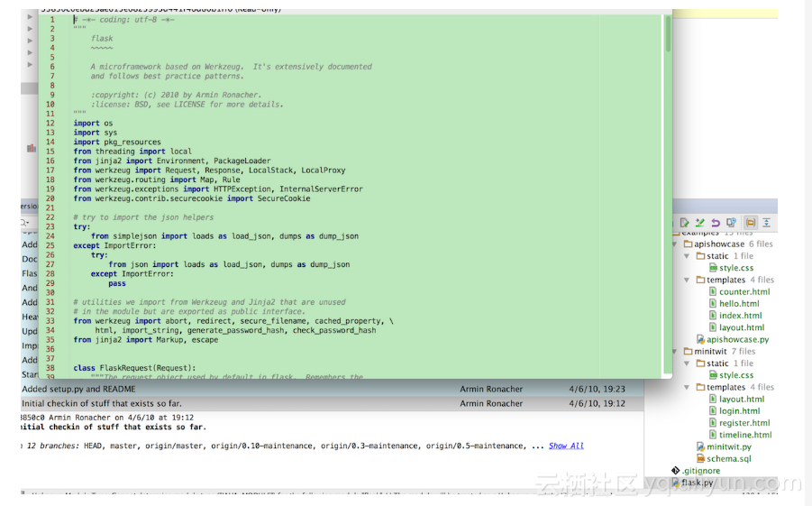Viewport: 812px width, 506px height.
Task: Collapse the minitwit folder node
Action: pos(675,351)
